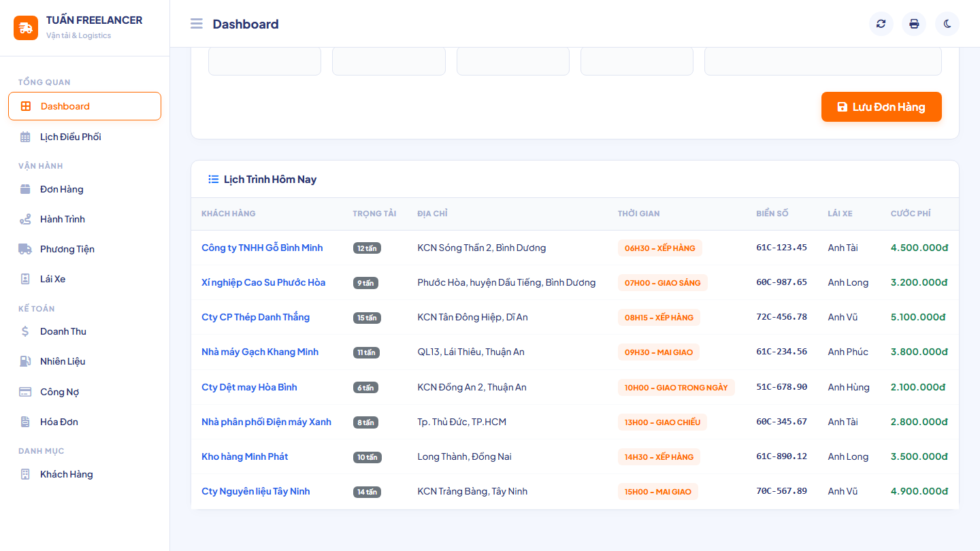
Task: Go to Khách Hàng page
Action: tap(84, 474)
